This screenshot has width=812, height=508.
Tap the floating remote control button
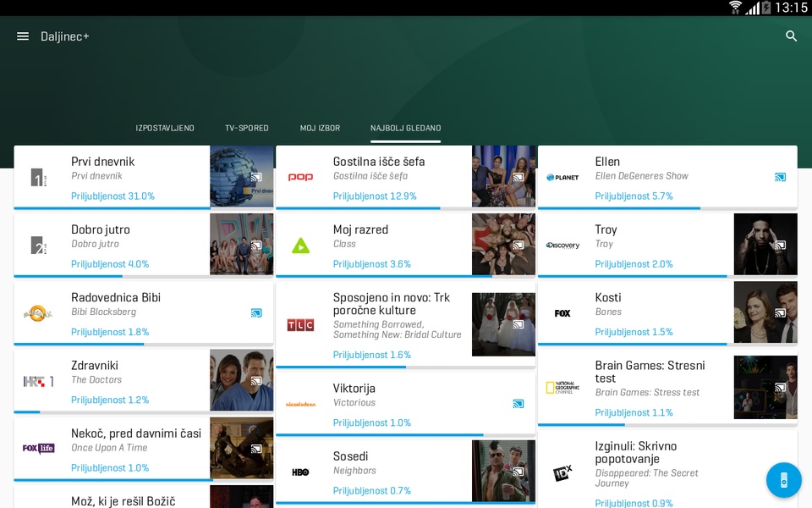[783, 480]
